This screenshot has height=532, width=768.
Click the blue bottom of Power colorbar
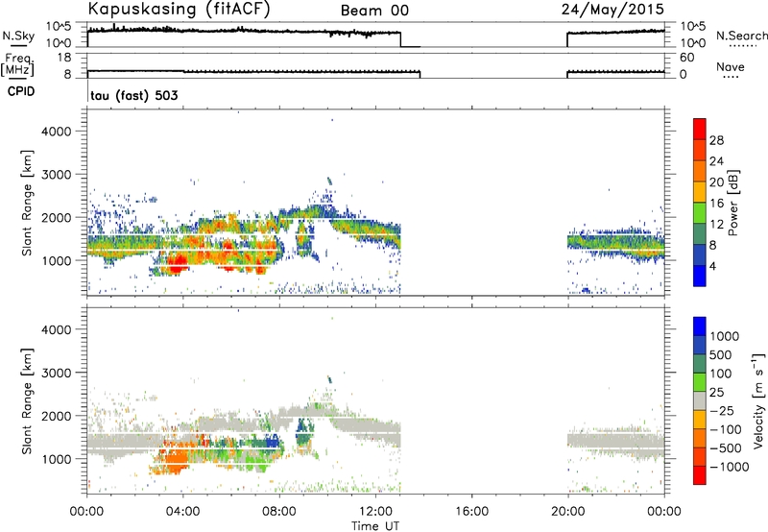coord(700,276)
